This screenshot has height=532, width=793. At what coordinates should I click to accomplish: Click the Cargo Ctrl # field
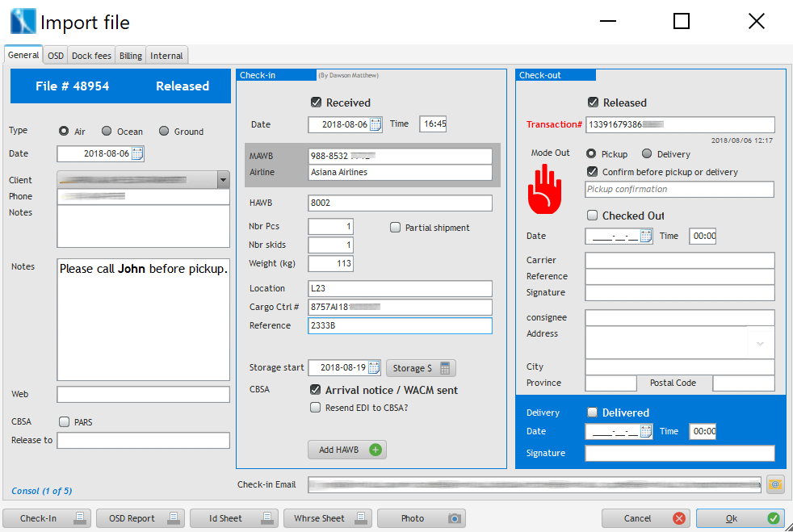tap(400, 307)
